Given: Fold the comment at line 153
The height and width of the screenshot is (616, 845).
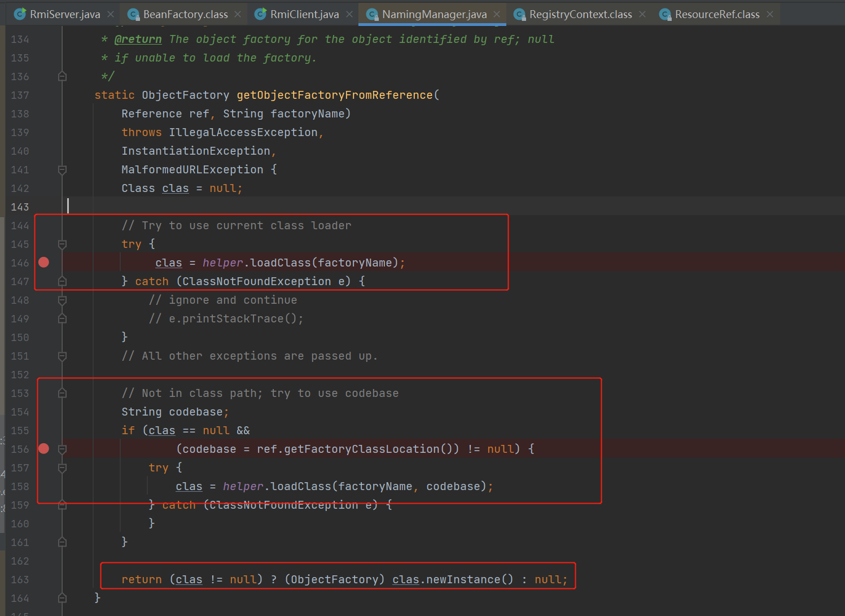Looking at the screenshot, I should point(63,393).
